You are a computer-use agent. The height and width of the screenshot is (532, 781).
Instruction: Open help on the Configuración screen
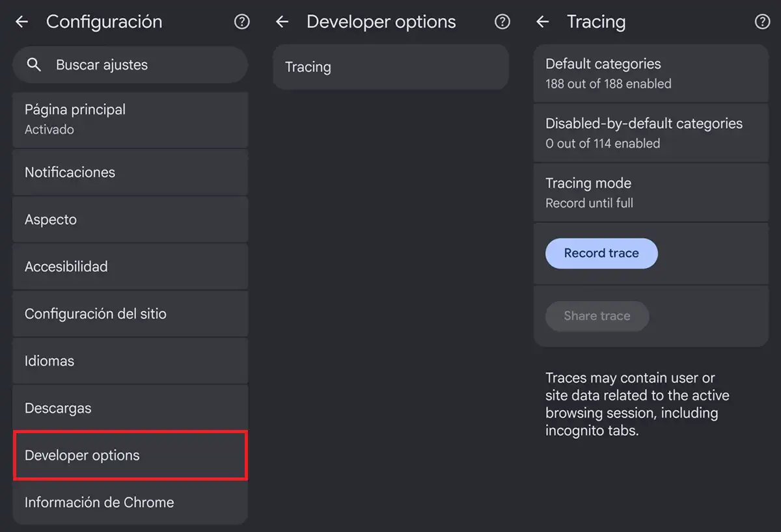[241, 22]
